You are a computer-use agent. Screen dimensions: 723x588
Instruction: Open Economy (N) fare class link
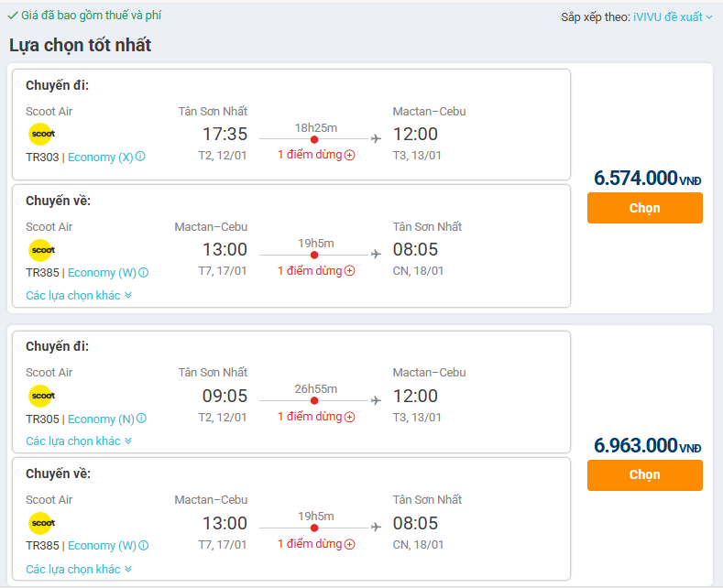[101, 419]
